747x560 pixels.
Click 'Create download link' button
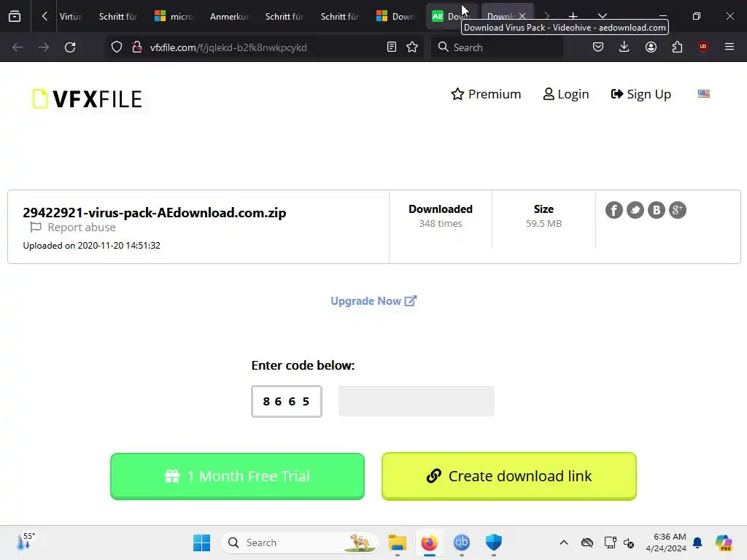click(508, 476)
